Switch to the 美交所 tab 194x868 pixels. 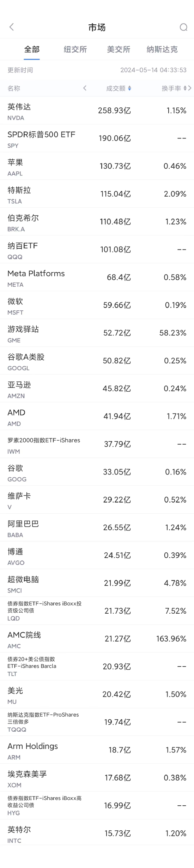(119, 49)
